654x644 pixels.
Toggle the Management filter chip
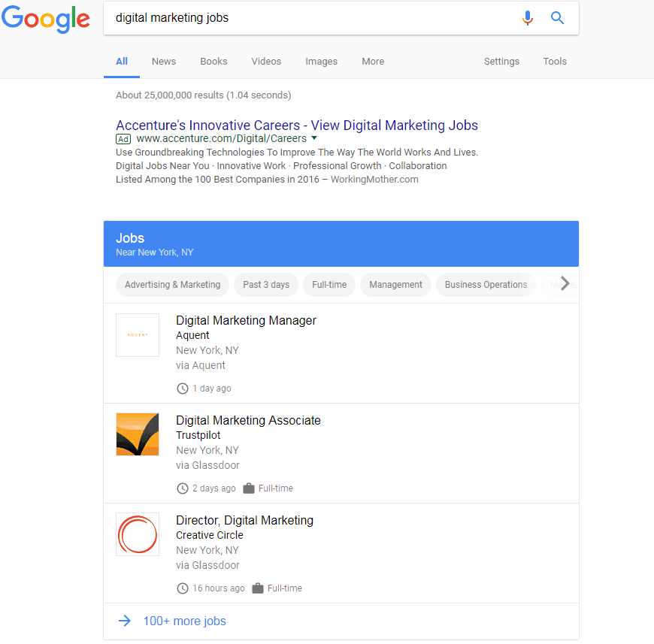coord(395,285)
